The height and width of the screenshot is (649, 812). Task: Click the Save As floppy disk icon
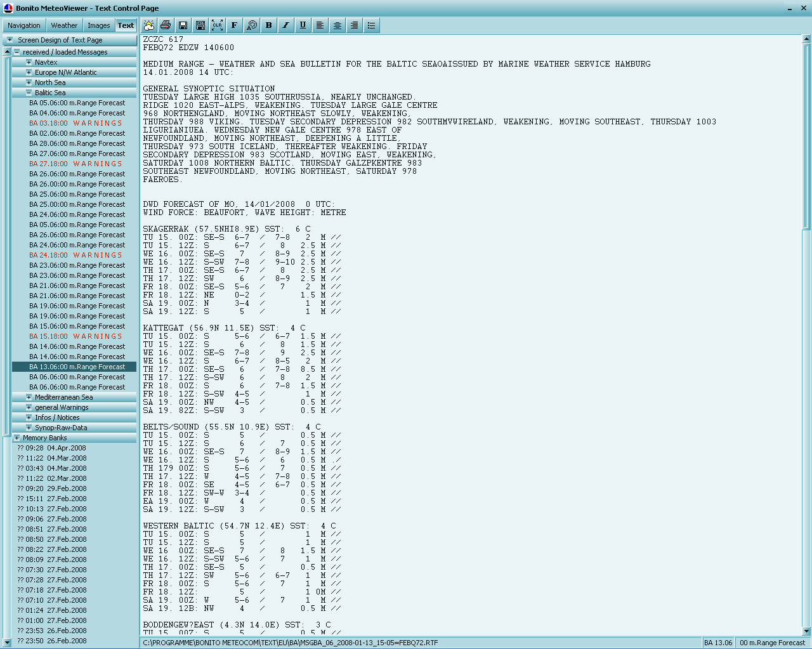click(x=200, y=25)
